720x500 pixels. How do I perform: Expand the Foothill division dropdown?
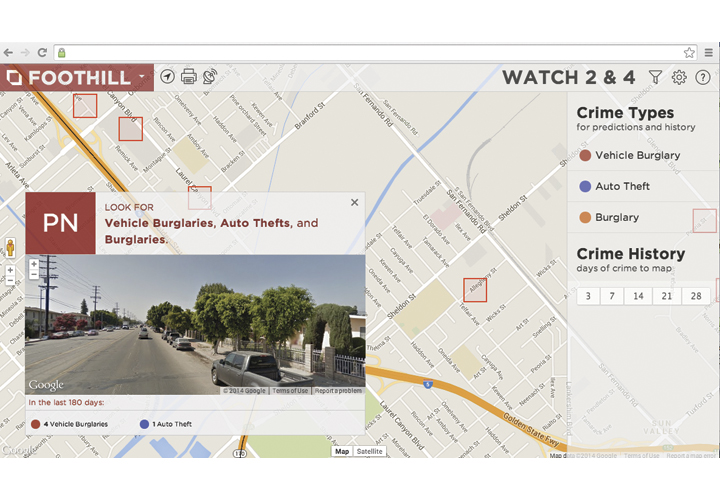click(x=142, y=77)
